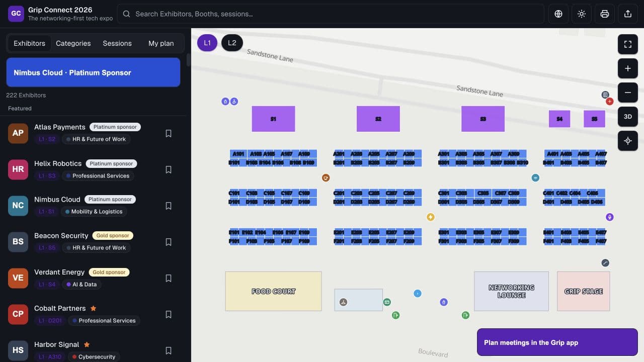644x362 pixels.
Task: Click the blue info marker near Food Court
Action: [417, 294]
